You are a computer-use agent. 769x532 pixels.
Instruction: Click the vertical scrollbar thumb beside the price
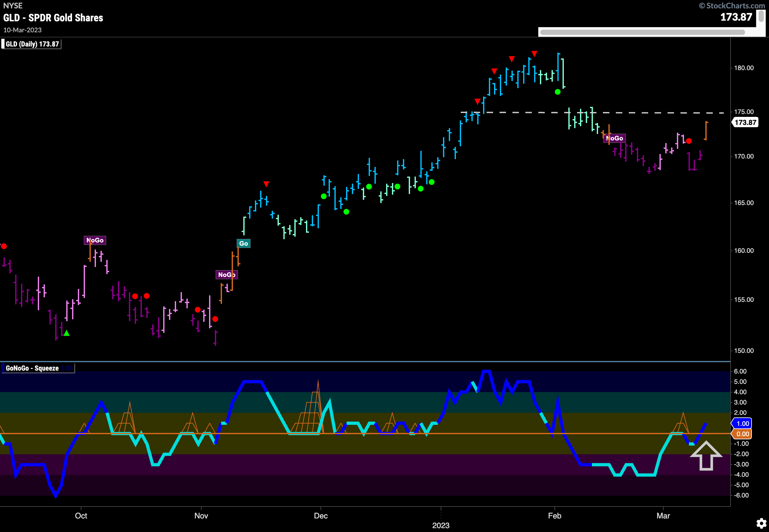click(x=761, y=16)
